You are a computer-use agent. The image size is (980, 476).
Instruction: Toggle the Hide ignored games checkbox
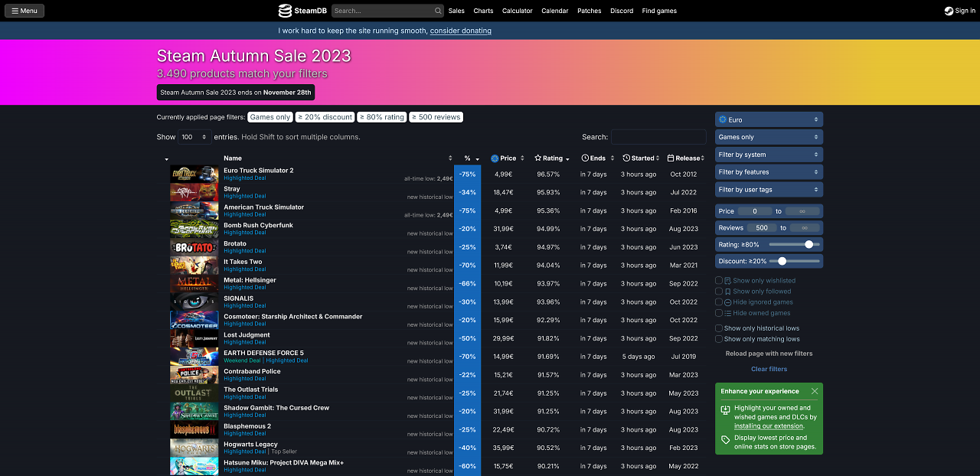point(719,302)
